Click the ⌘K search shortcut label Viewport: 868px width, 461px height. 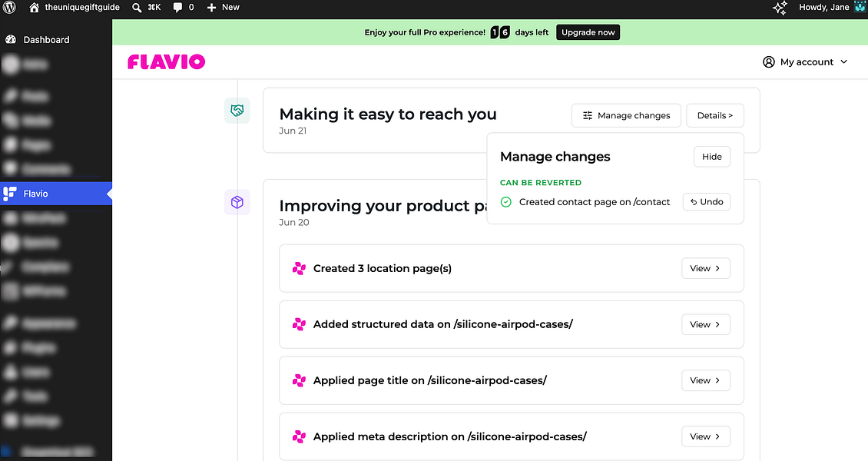[154, 8]
